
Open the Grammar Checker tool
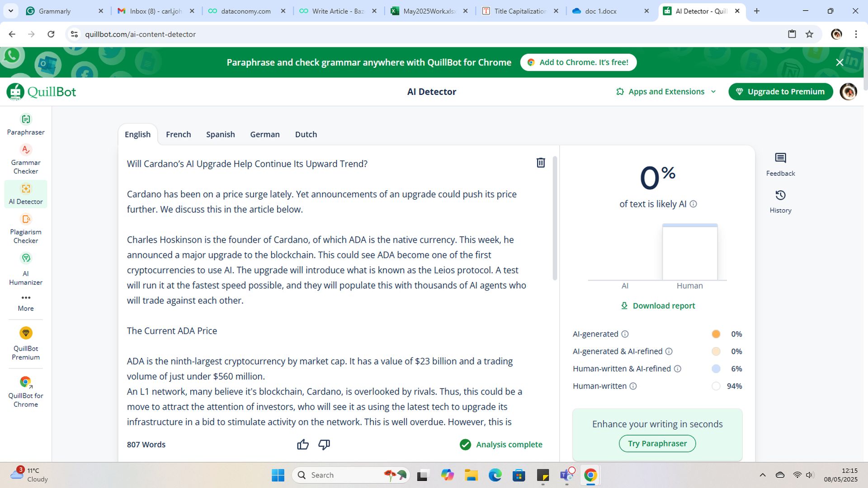click(26, 160)
